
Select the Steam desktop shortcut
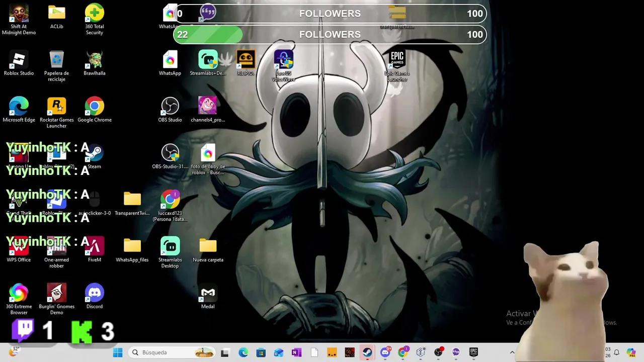click(94, 157)
